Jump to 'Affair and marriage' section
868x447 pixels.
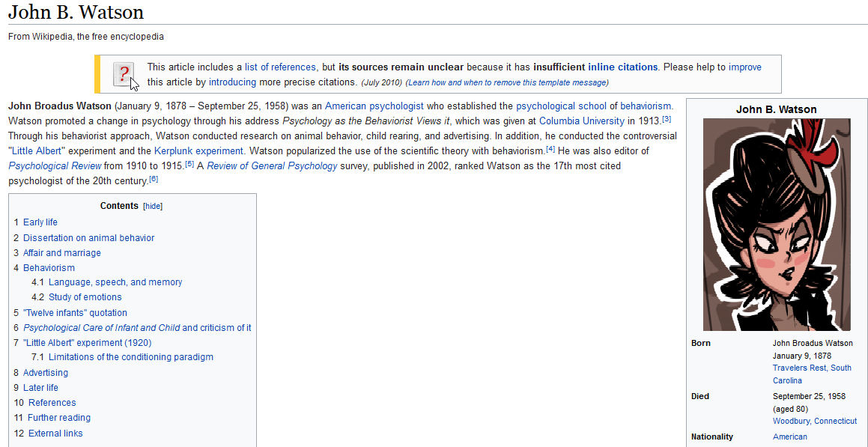pos(62,253)
